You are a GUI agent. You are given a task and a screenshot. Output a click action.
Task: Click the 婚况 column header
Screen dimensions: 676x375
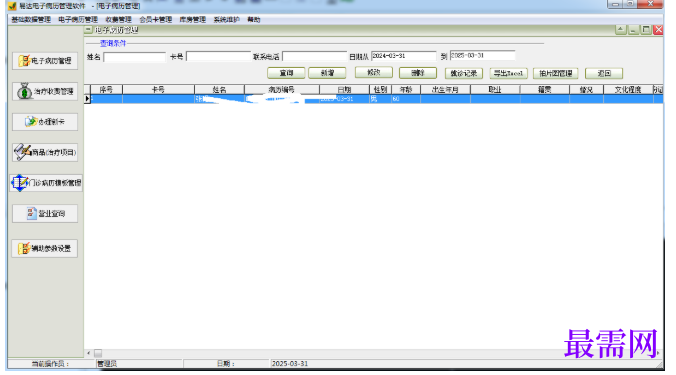586,90
